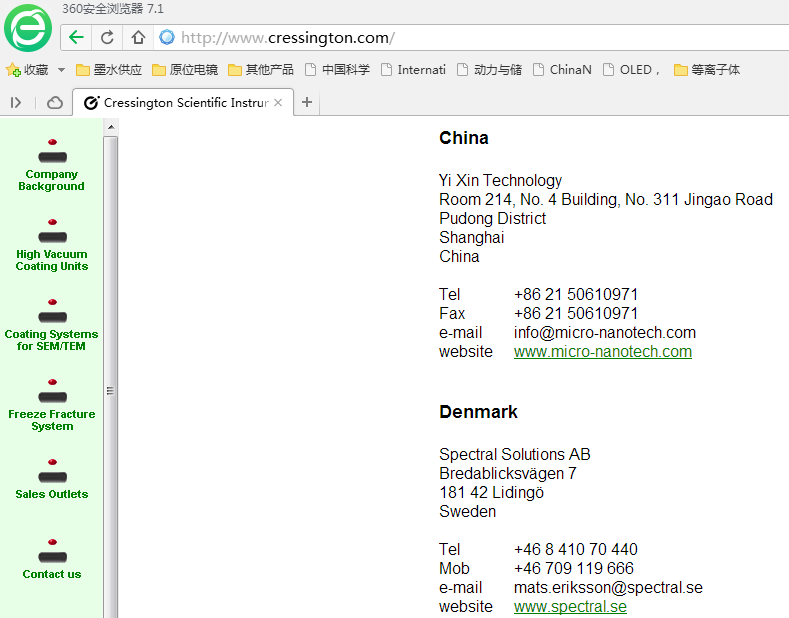The height and width of the screenshot is (618, 789).
Task: Click Spectral Solutions AB company name
Action: 515,454
